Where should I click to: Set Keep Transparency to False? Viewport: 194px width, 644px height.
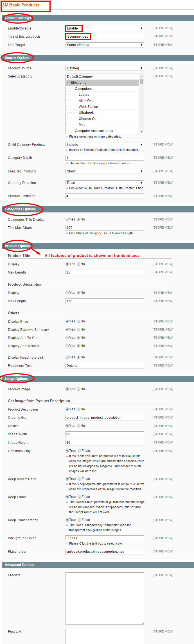point(80,520)
